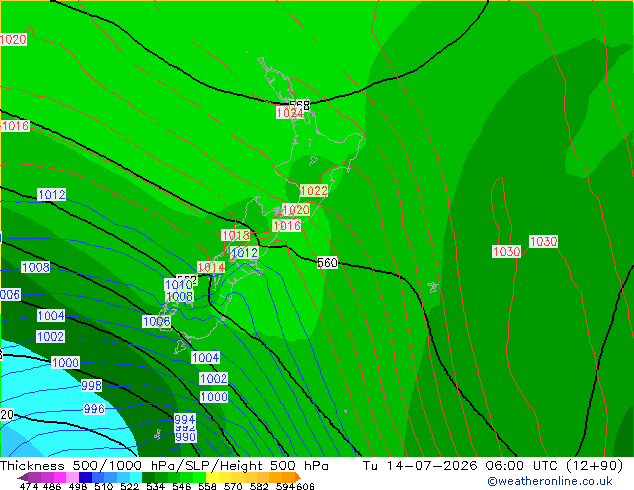This screenshot has width=634, height=490.
Task: Click the red '1016' label at left edge
Action: pos(15,126)
